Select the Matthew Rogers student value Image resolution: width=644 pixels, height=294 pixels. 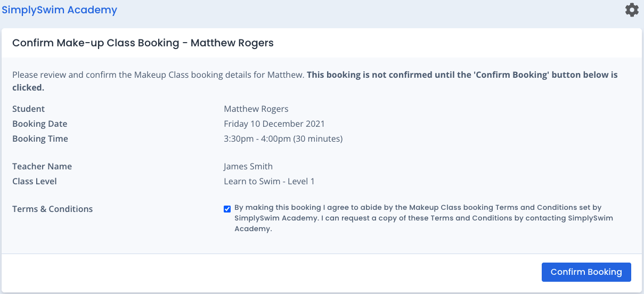(x=256, y=109)
